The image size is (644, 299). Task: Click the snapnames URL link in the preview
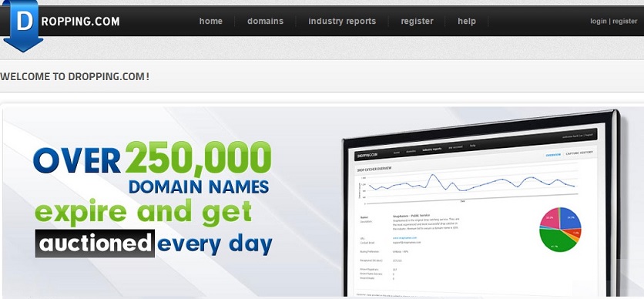404,237
